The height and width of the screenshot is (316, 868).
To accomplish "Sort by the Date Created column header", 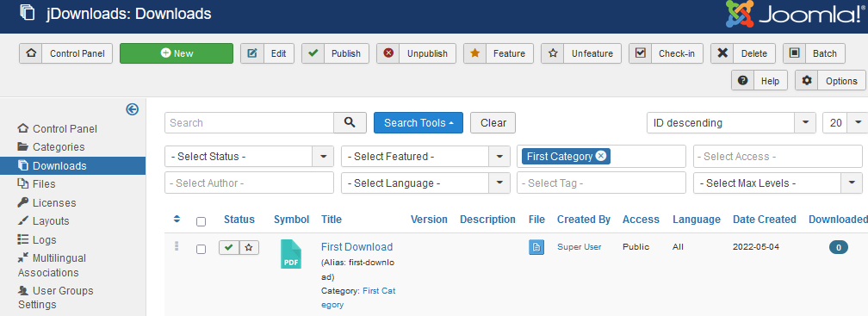I will pyautogui.click(x=765, y=220).
